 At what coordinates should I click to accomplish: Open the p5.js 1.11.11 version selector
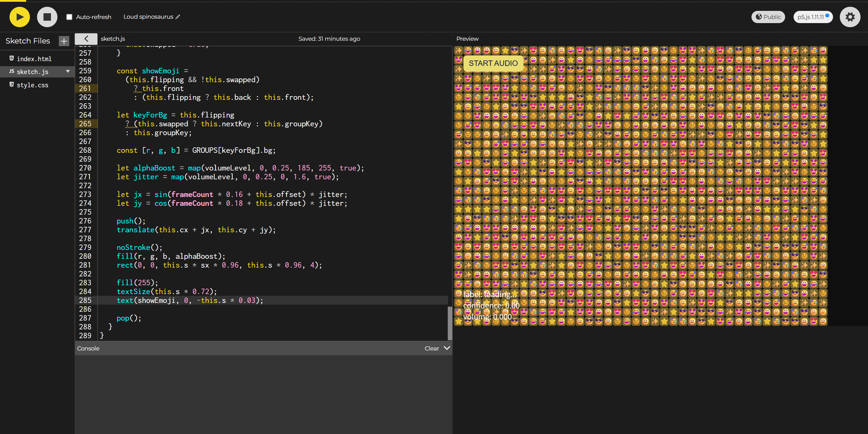[x=813, y=17]
